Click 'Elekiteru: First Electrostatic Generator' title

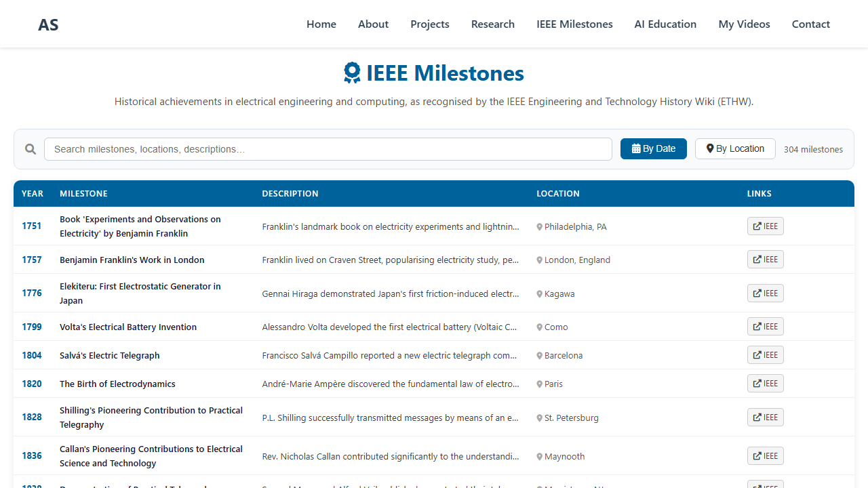tap(140, 293)
